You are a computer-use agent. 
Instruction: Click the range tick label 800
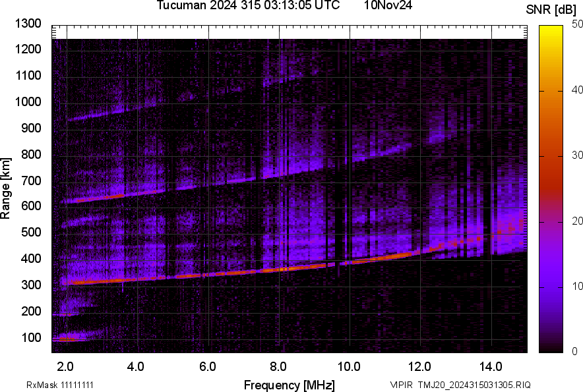[x=31, y=154]
